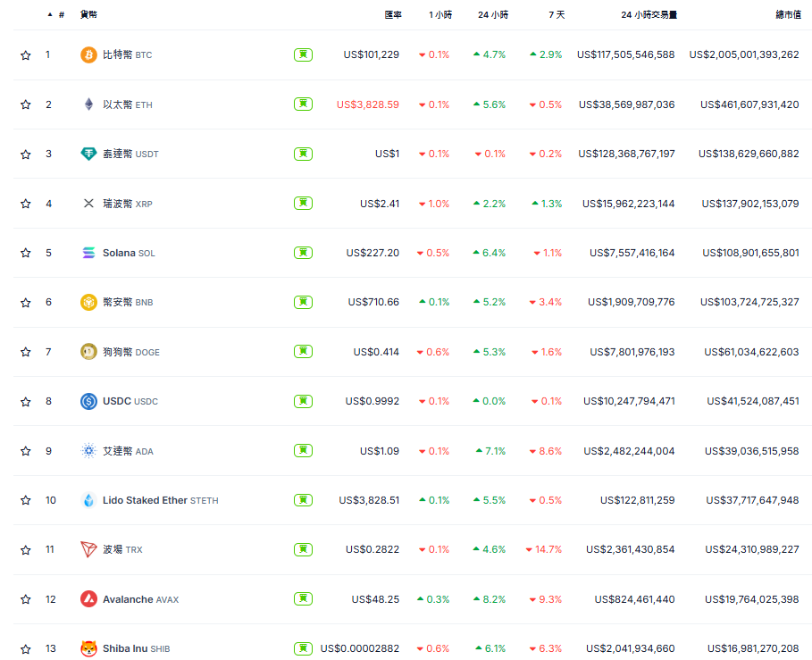Star the 波場 TRX row

click(x=25, y=549)
